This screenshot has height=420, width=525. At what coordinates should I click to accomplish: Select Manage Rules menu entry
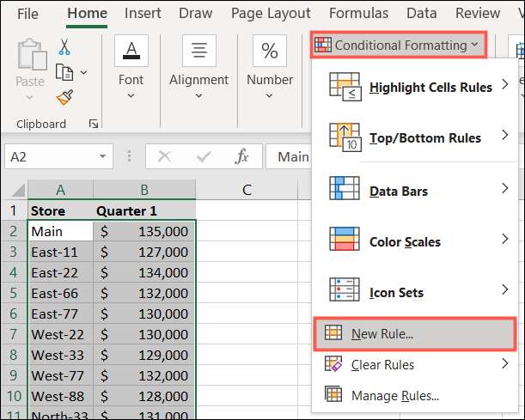[395, 395]
